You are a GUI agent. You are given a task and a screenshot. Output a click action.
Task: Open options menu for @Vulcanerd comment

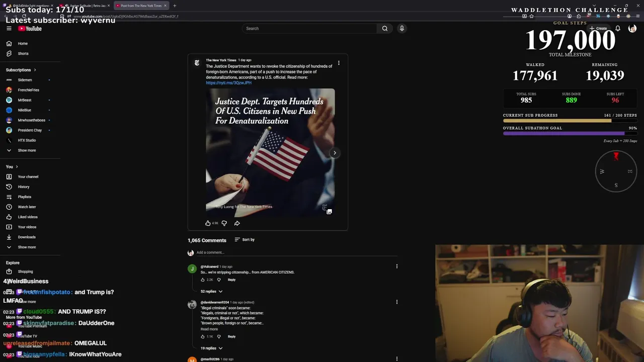point(397,266)
